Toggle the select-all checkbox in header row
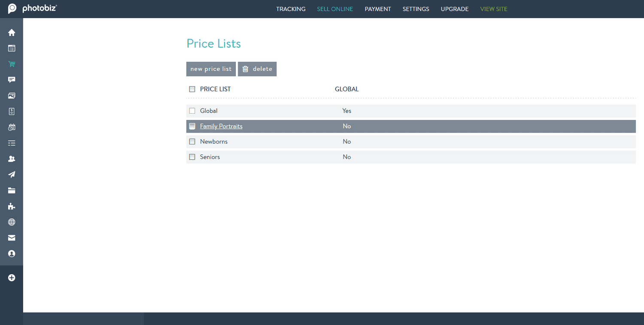 (192, 89)
